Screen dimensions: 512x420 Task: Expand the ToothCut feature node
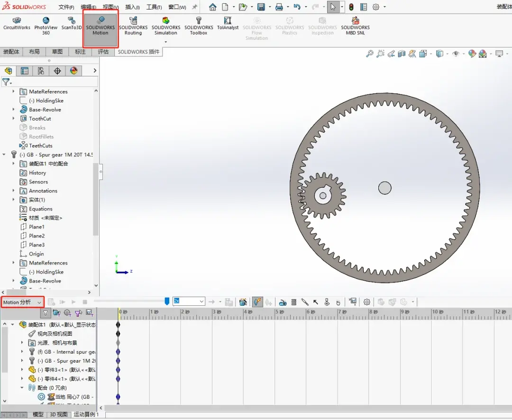click(x=13, y=119)
